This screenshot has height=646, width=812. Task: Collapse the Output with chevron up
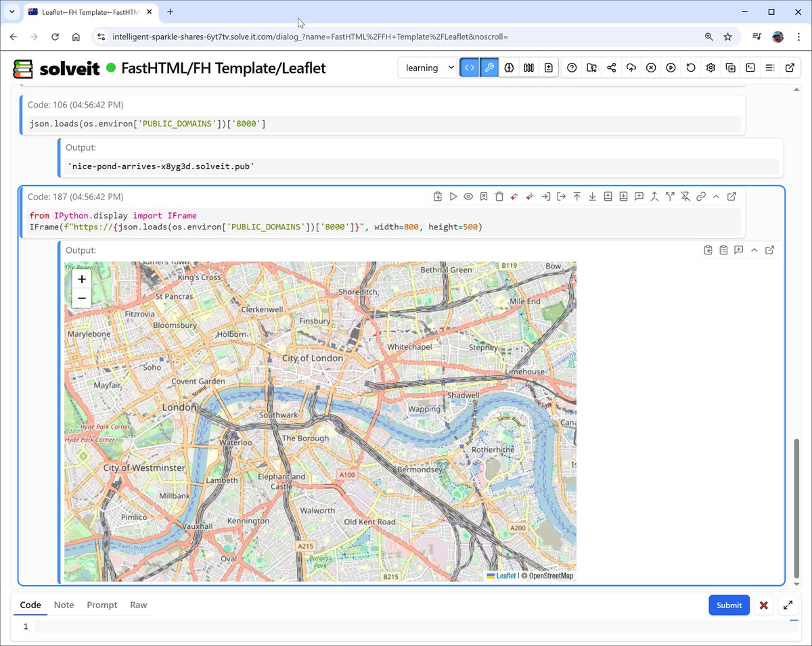[x=754, y=250]
